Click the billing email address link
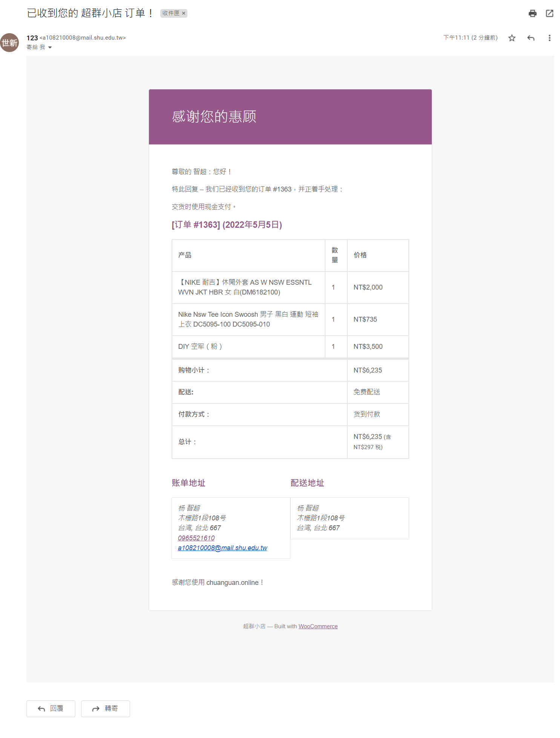This screenshot has height=738, width=560. [222, 548]
